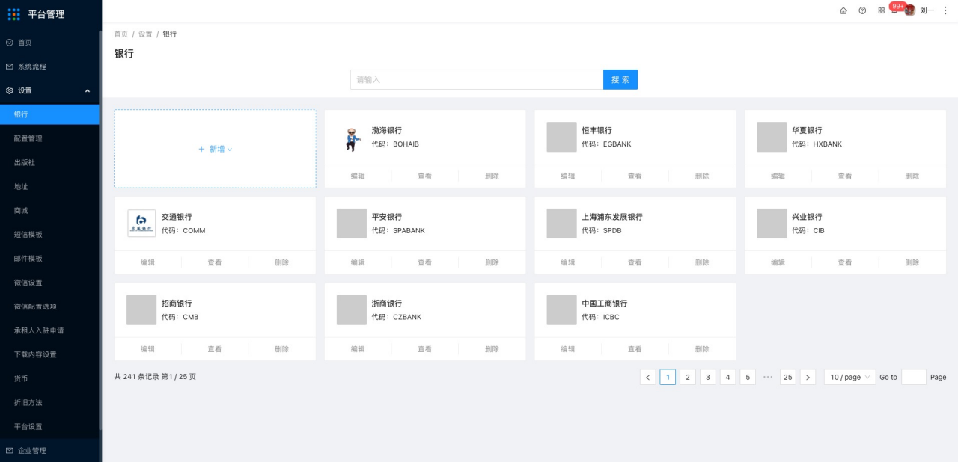Click the 渤海银行 logo image
This screenshot has height=462, width=958.
point(351,138)
